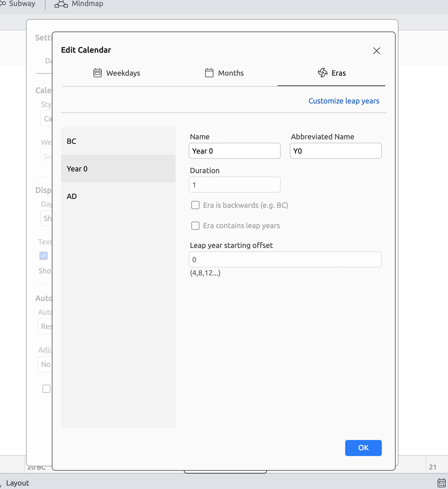
Task: Focus the Abbreviated Name field
Action: [x=335, y=151]
